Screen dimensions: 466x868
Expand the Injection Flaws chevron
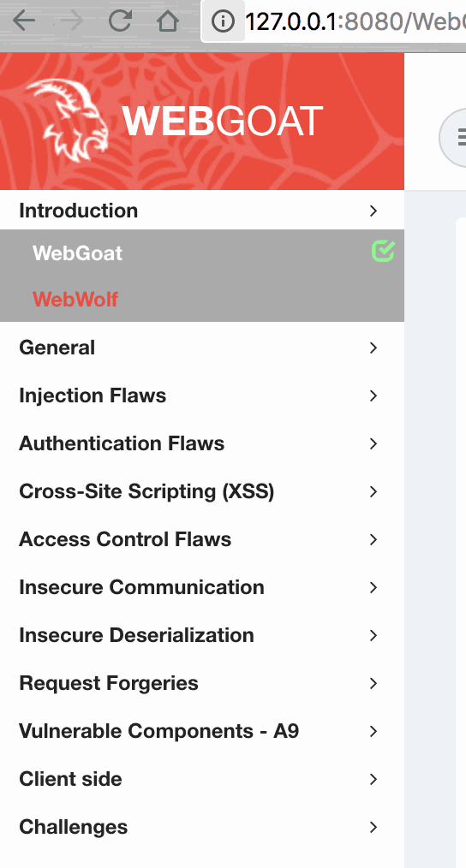pos(373,395)
